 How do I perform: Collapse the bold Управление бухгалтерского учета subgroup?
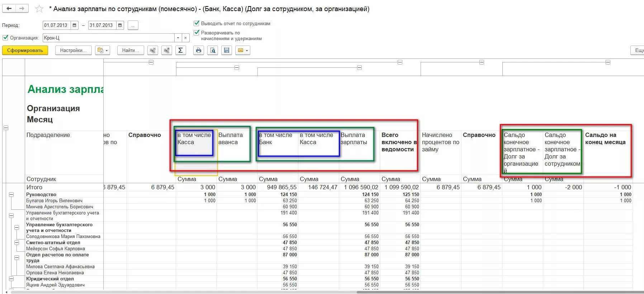point(16,228)
